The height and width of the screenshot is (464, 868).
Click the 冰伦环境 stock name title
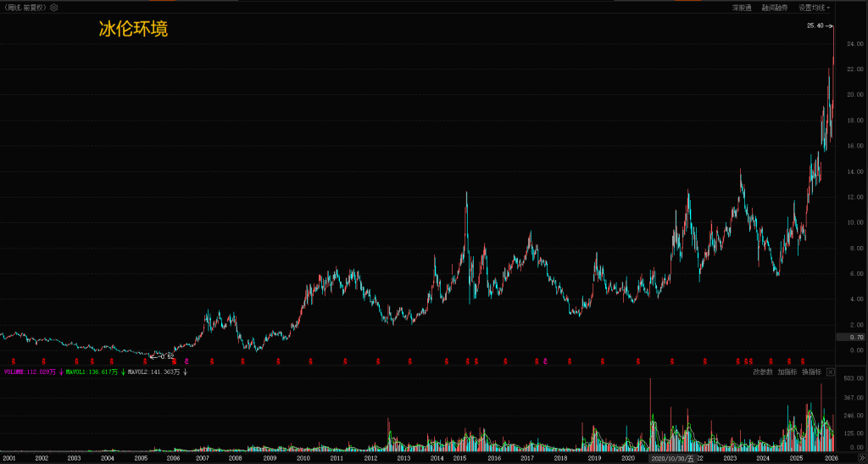133,29
